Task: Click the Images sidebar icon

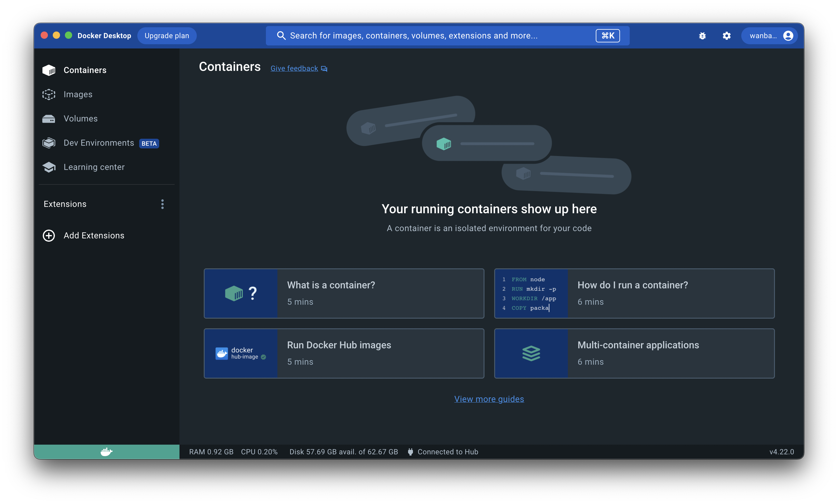Action: 49,94
